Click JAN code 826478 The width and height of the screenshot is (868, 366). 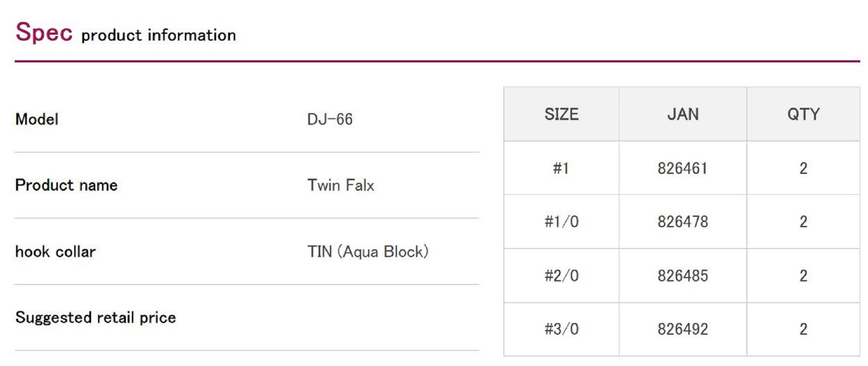point(683,222)
